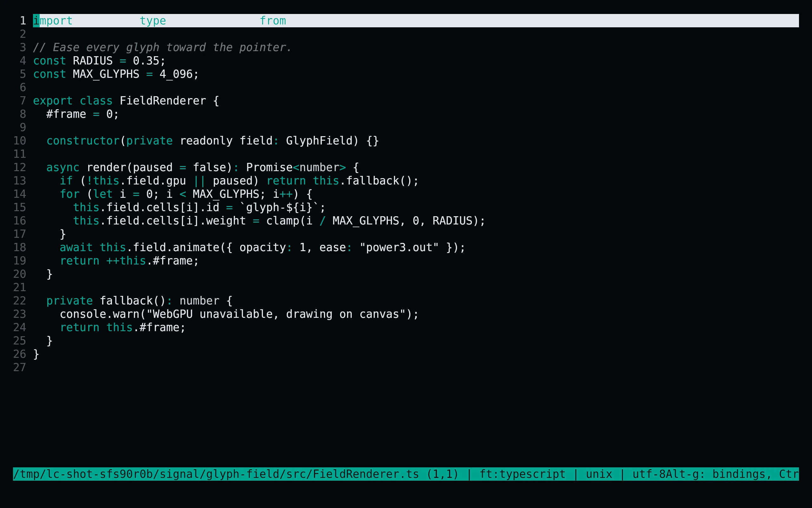Click the number 4_096 on line 5
Screen dimensions: 812x508
(176, 74)
